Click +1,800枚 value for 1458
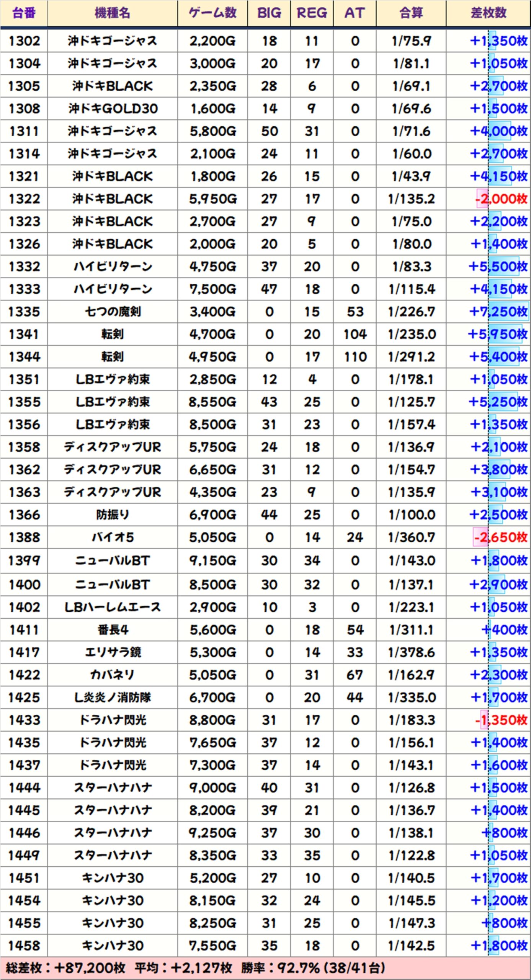The height and width of the screenshot is (980, 531). (x=499, y=947)
